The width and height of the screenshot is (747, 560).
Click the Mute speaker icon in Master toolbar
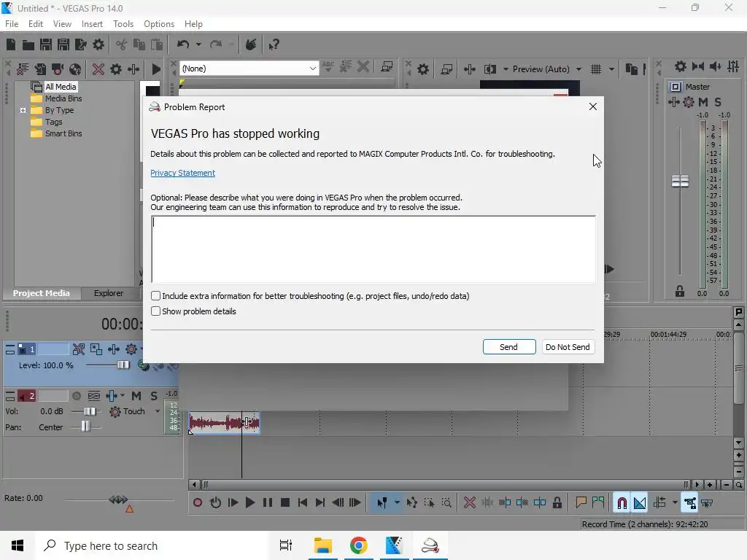[716, 66]
